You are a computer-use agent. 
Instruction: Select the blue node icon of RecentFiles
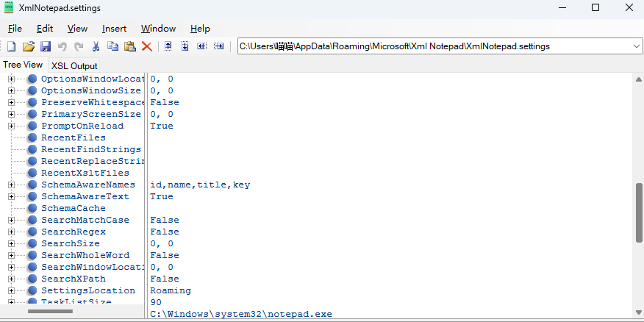point(32,137)
